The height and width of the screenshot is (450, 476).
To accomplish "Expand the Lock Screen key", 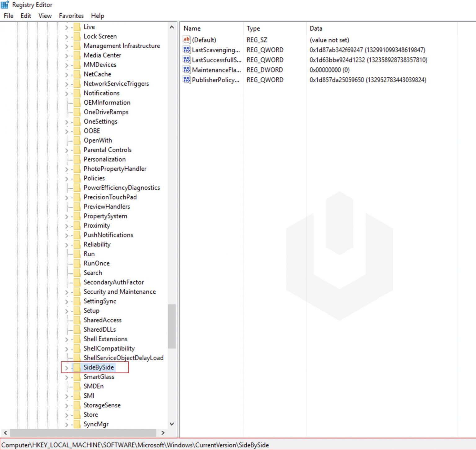I will tap(66, 36).
